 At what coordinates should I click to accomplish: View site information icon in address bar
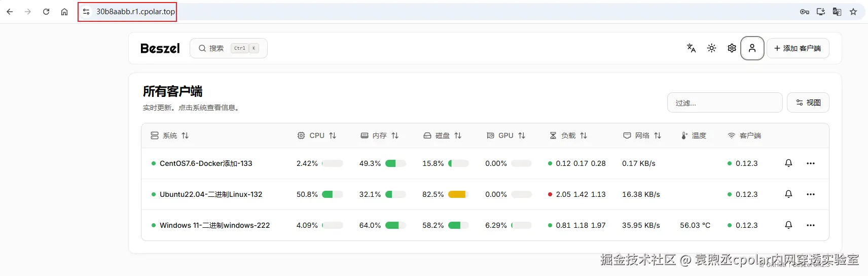(x=86, y=12)
